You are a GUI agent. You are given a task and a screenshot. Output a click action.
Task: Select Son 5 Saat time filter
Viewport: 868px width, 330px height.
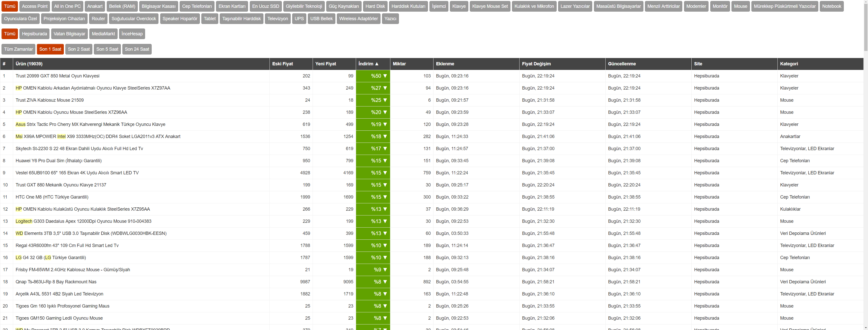[x=107, y=49]
